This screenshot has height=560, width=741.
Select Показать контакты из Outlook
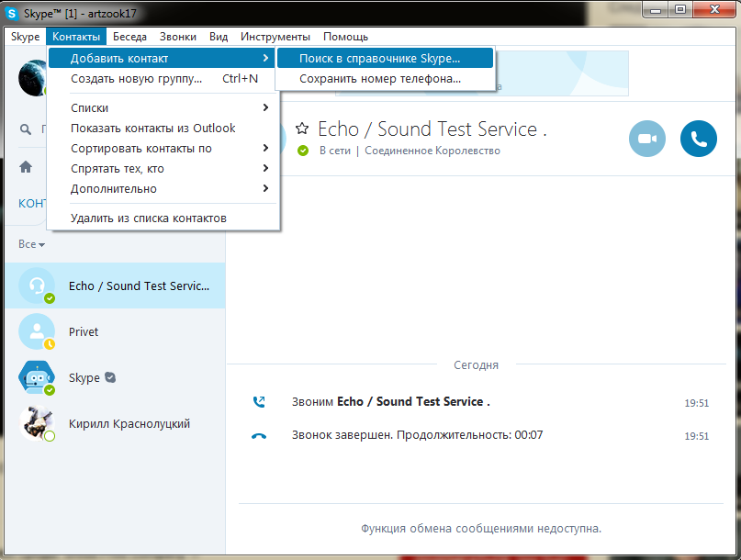162,129
